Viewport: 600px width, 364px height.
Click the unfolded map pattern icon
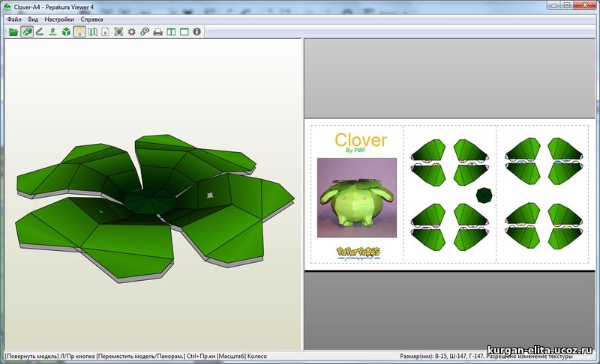click(92, 31)
